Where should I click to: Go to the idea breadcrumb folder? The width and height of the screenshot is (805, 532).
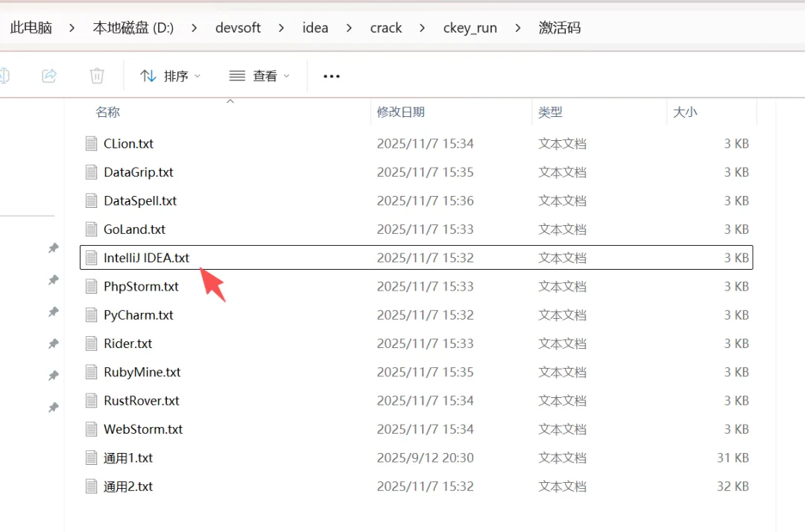(x=315, y=28)
